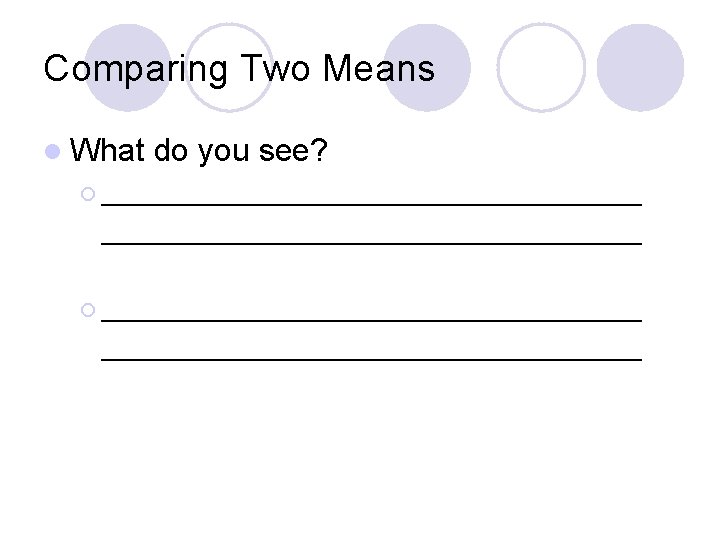Click the word 'do' in the bullet
The height and width of the screenshot is (540, 720).
click(x=173, y=151)
